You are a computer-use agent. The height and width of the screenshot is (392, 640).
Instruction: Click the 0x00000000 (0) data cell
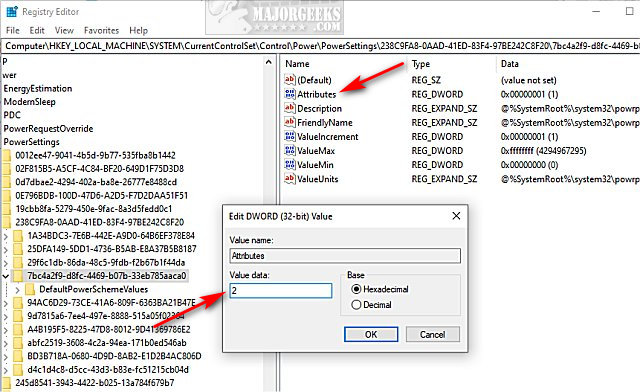(529, 165)
